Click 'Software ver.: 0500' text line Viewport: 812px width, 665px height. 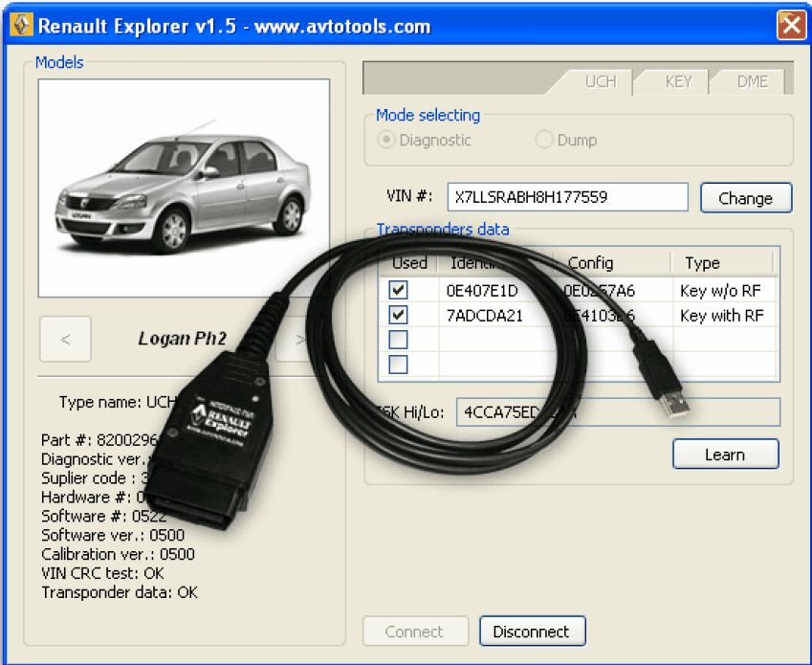coord(113,535)
